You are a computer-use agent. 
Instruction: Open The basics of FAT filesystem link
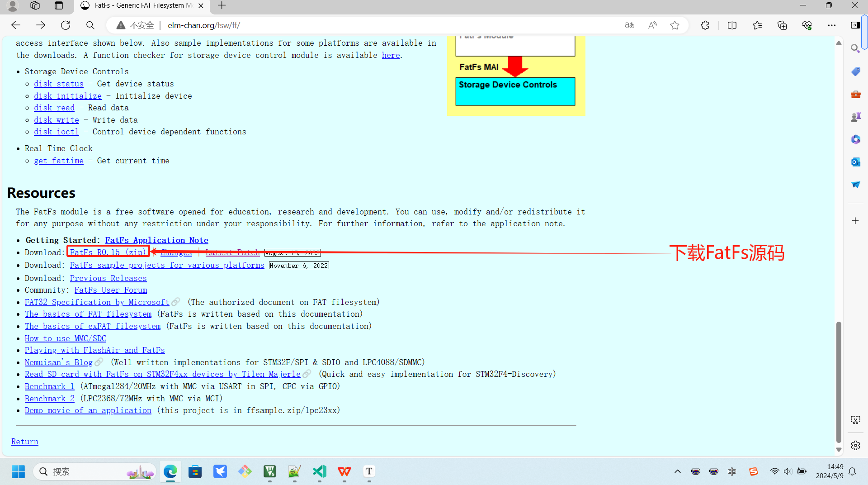pos(88,314)
